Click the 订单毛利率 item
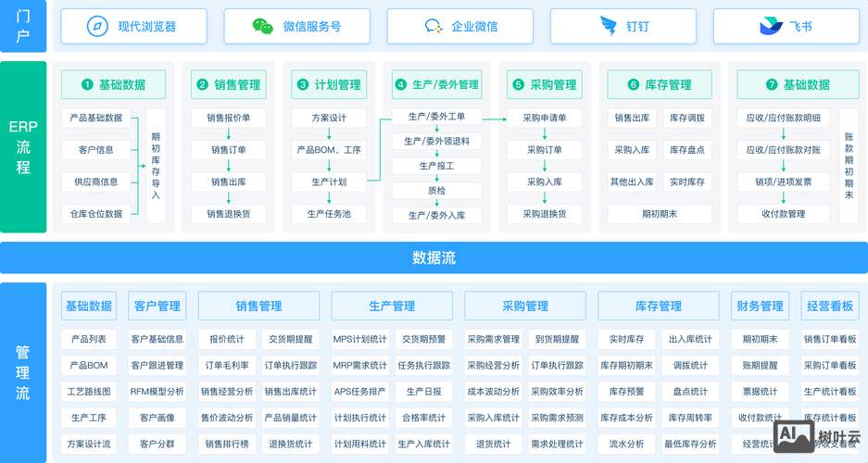Viewport: 868px width, 463px height. 227,366
